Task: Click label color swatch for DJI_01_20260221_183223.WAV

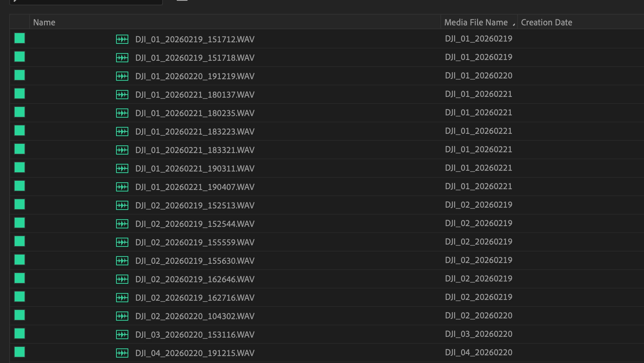Action: point(20,130)
